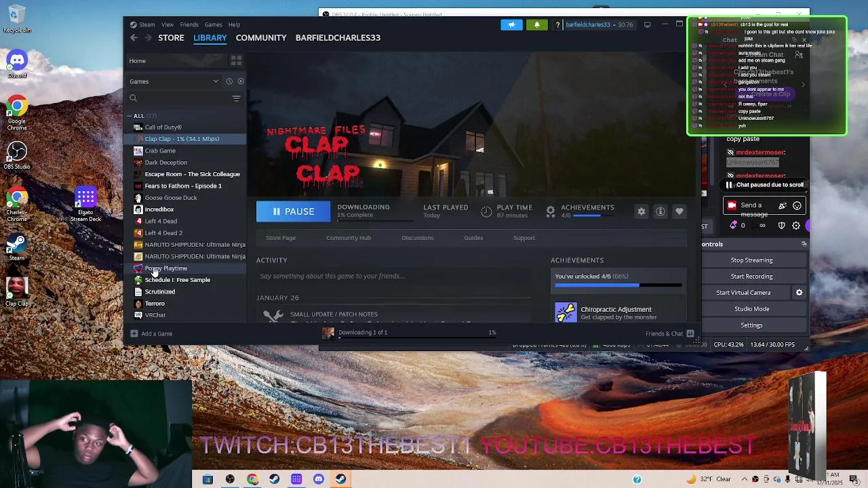This screenshot has width=868, height=488.
Task: Switch to the COMMUNITY tab
Action: (x=261, y=38)
